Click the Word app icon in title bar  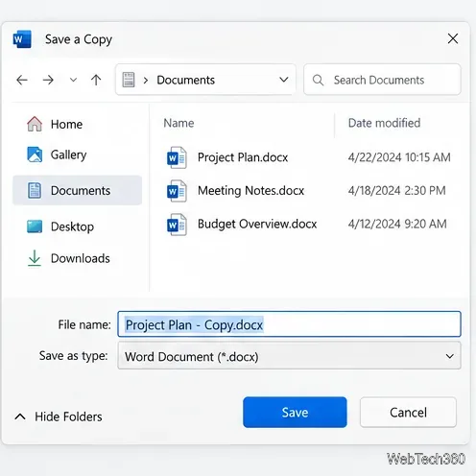pyautogui.click(x=22, y=39)
